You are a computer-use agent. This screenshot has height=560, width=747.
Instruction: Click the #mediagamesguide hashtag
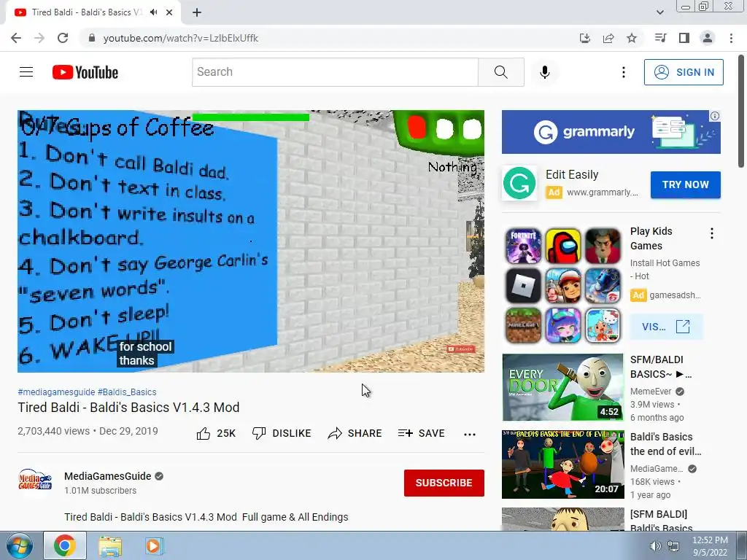[56, 392]
